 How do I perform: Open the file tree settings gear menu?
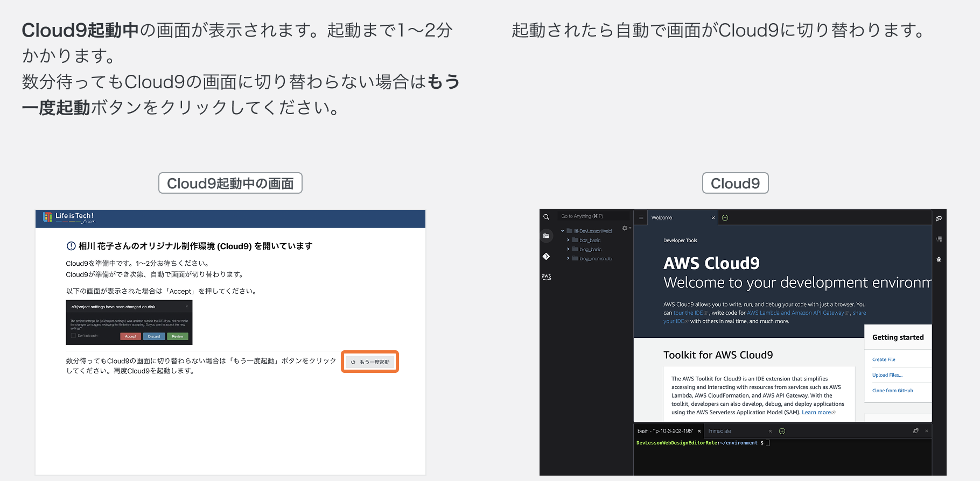626,228
